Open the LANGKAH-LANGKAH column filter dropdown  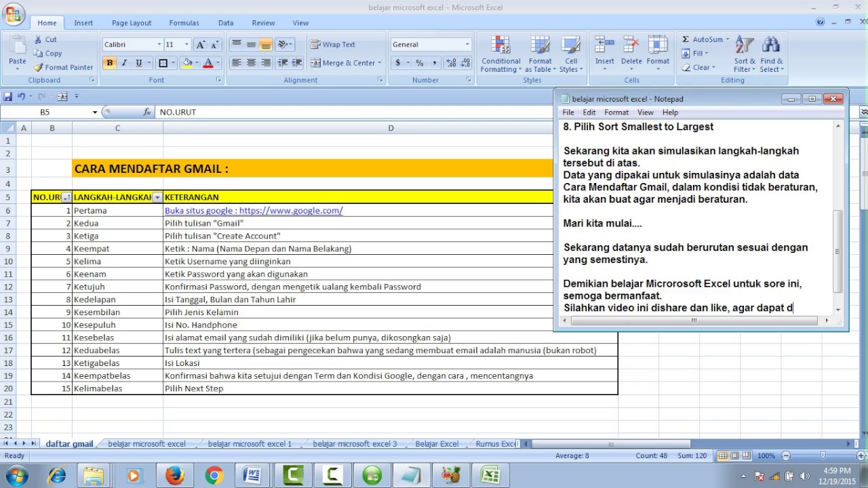pos(157,197)
